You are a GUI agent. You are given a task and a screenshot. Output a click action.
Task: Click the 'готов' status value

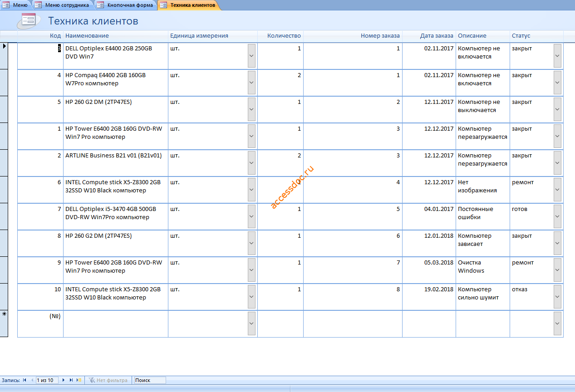519,209
